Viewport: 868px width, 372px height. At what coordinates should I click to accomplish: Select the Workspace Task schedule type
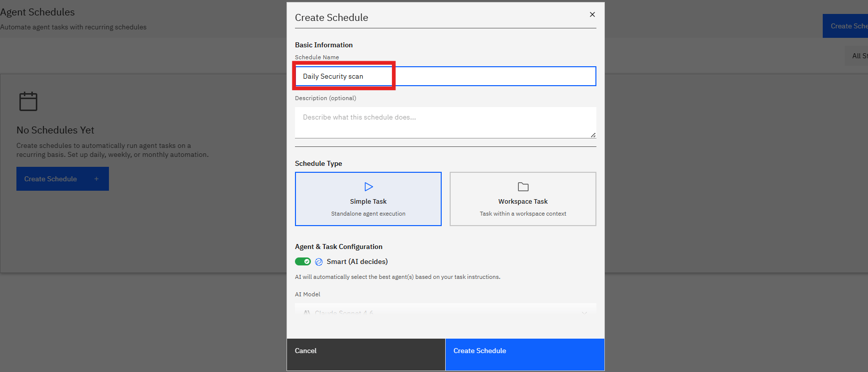tap(523, 199)
